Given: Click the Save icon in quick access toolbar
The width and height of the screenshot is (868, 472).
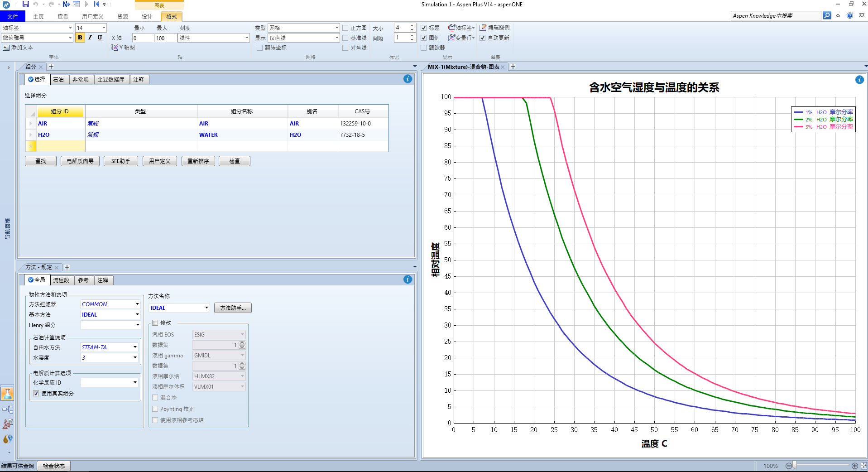Looking at the screenshot, I should click(25, 4).
